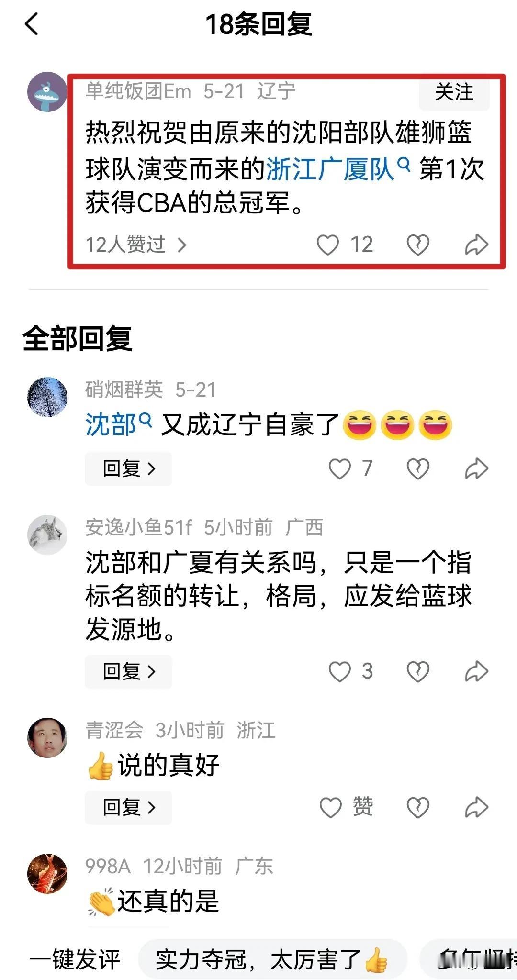Image resolution: width=517 pixels, height=980 pixels.
Task: Expand 回复 under 硝烟群英's comment
Action: (x=128, y=468)
